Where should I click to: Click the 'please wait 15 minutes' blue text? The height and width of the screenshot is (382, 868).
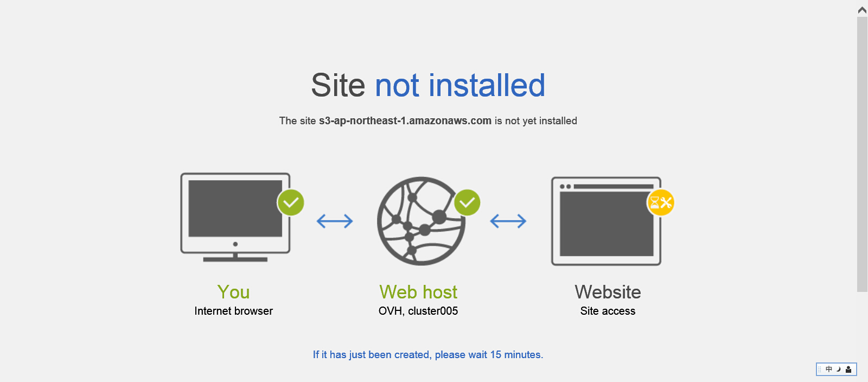coord(489,354)
